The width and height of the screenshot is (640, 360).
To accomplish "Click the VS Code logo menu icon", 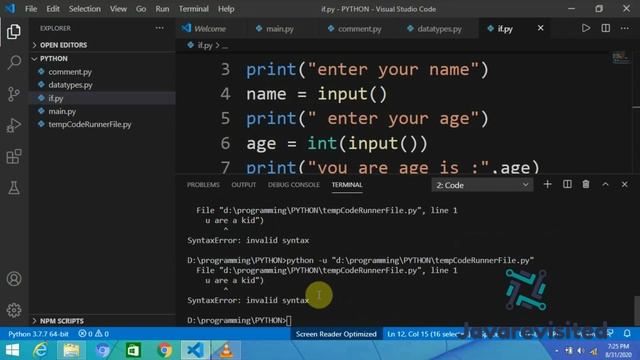I will [x=10, y=9].
